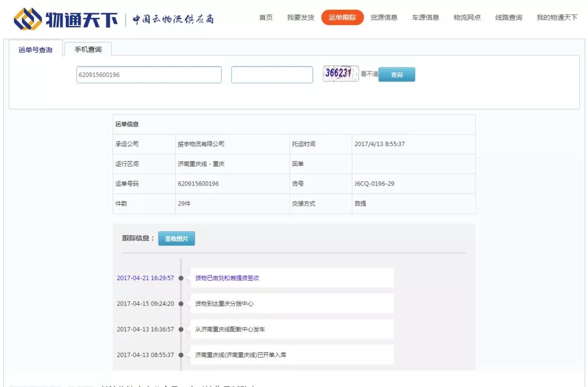Select the 运单跟踪 navigation item
588x387 pixels.
tap(342, 17)
